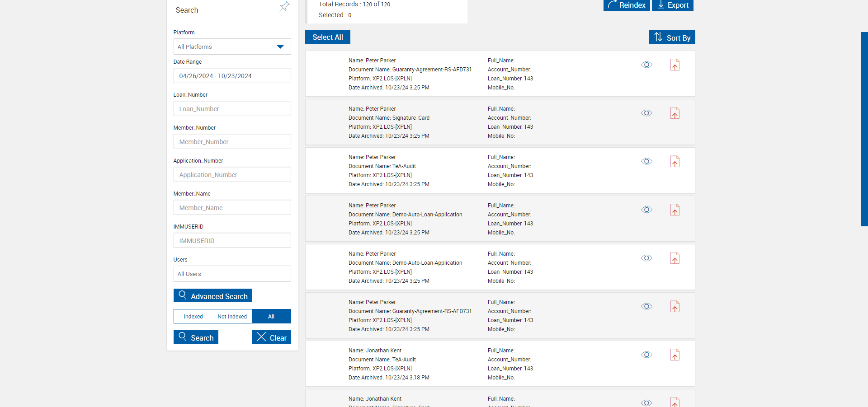868x407 pixels.
Task: Click the "Platform" label above All Platforms
Action: pos(184,33)
